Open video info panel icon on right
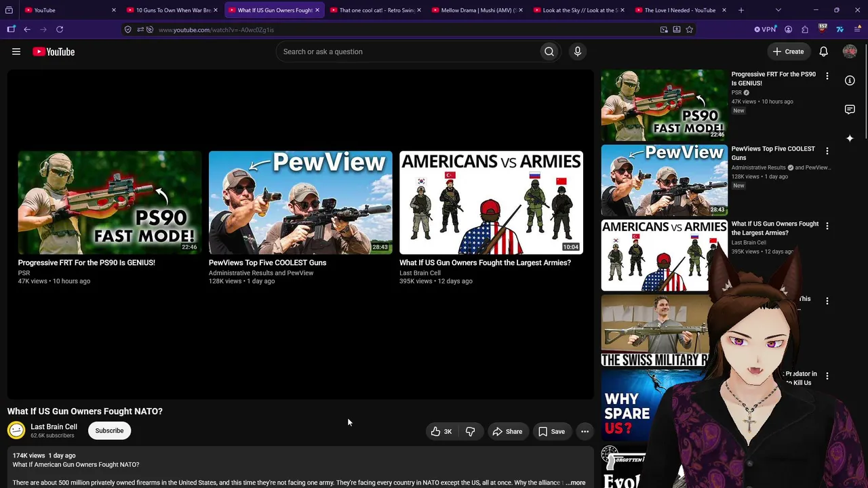The height and width of the screenshot is (488, 868). (850, 81)
